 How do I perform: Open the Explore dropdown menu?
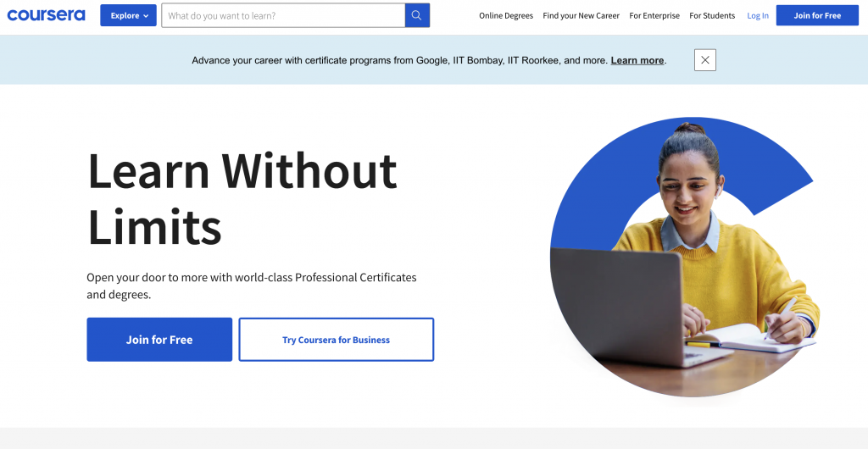[x=129, y=15]
